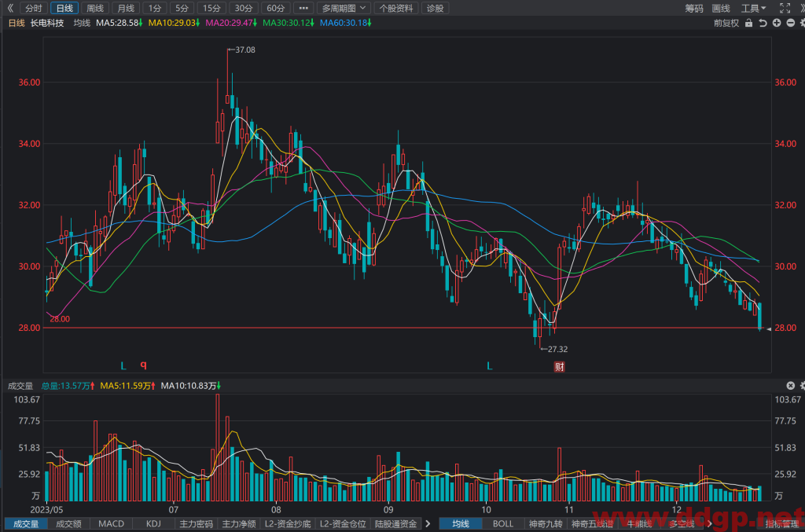Click the back double-chevron icon
Viewport: 805px width, 532px height.
9,8
